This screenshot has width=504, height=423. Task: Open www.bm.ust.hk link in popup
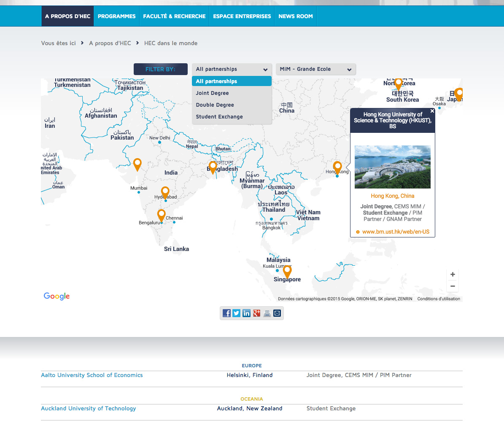coord(396,232)
